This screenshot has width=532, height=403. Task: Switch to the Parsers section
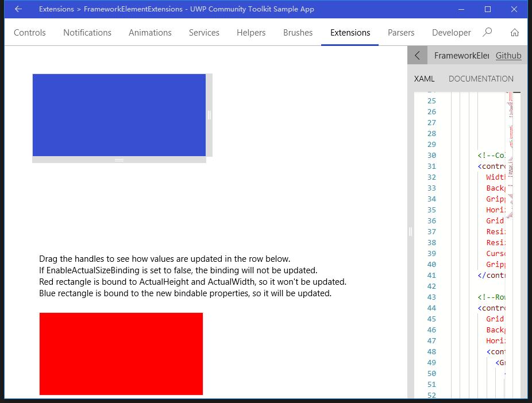tap(401, 33)
